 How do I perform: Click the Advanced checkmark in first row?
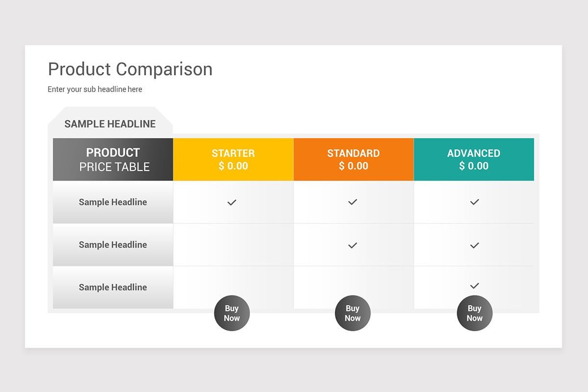pos(474,202)
